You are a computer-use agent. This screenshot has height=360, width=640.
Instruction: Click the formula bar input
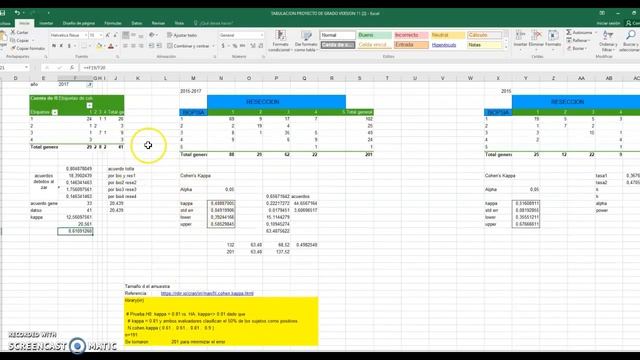point(359,67)
